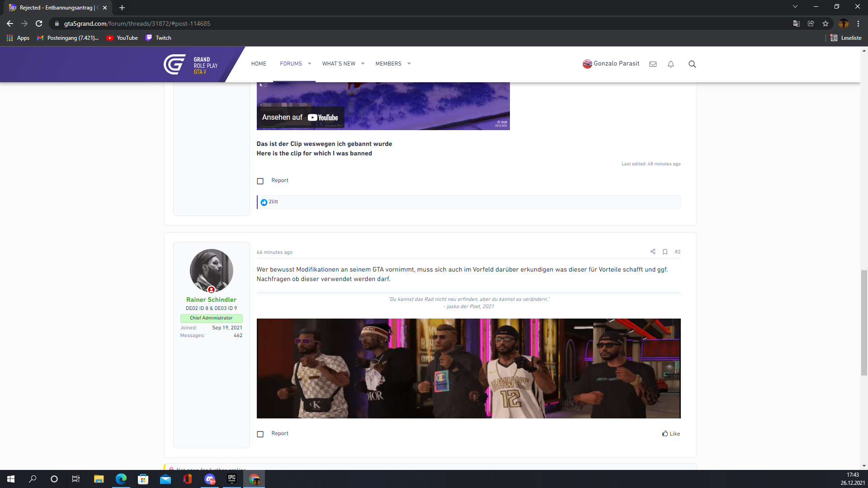Open the inbox envelope icon
Image resolution: width=868 pixels, height=488 pixels.
(x=653, y=64)
